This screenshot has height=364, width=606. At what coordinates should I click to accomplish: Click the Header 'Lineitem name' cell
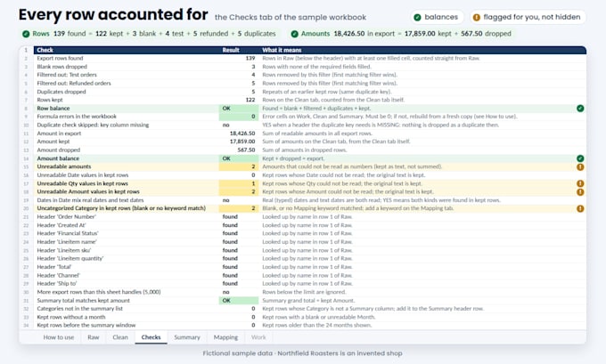coord(127,242)
